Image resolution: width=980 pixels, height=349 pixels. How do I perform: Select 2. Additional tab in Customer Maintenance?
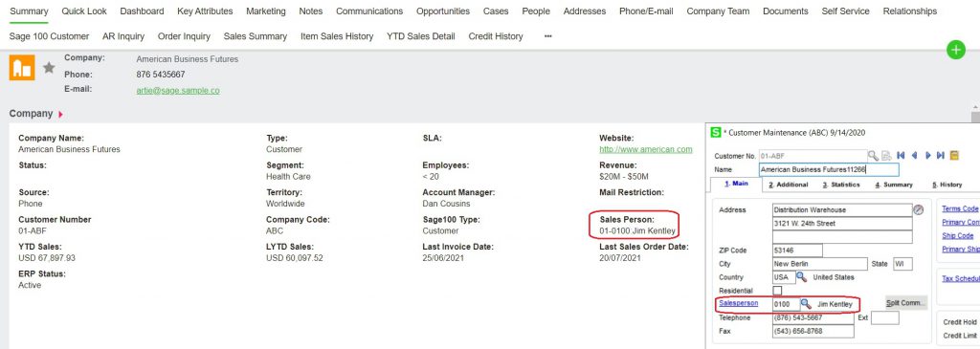click(x=789, y=185)
